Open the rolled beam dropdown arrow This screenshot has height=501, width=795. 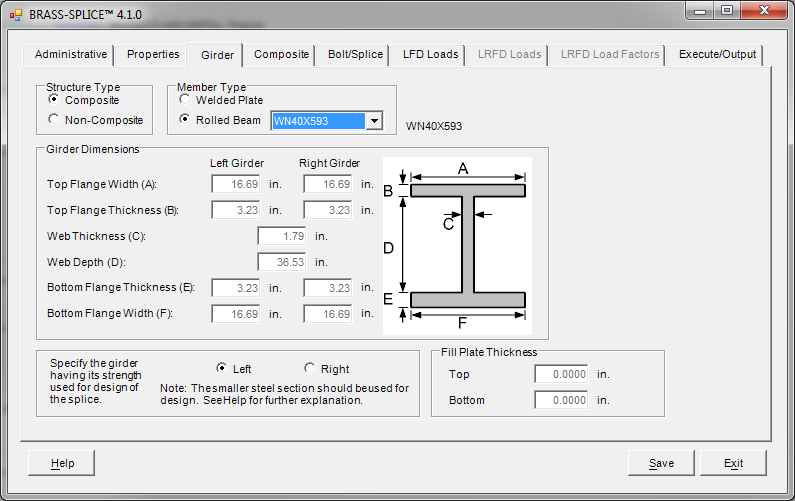[374, 121]
